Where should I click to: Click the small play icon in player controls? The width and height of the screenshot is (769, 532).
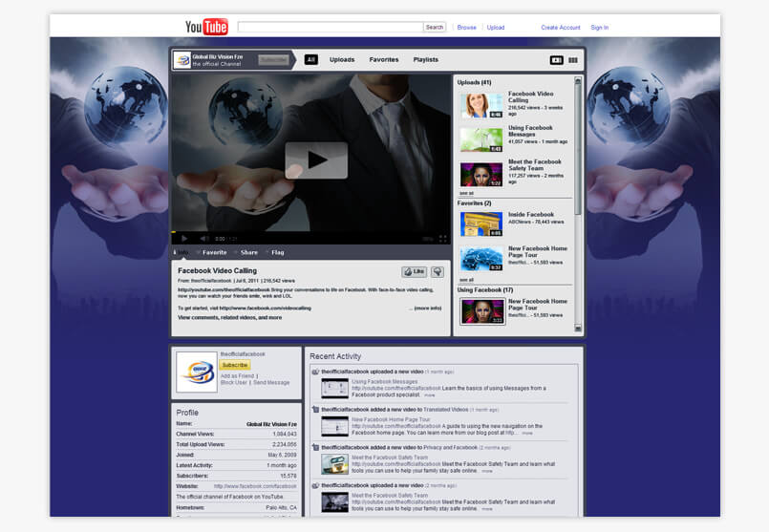[x=184, y=238]
